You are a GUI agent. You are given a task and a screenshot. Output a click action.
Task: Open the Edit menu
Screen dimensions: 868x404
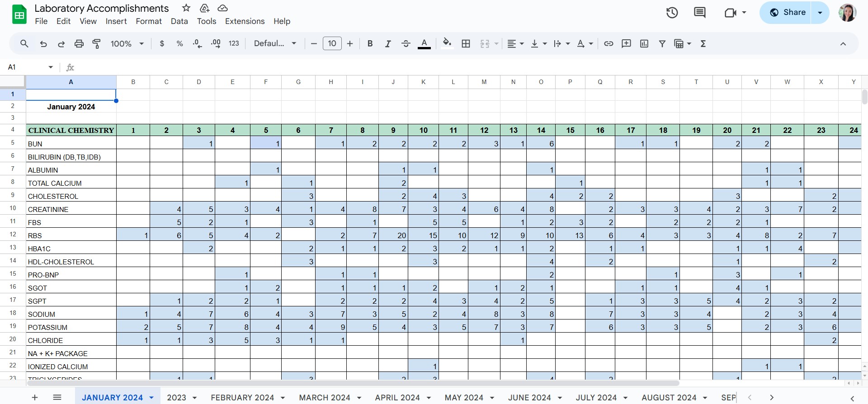(63, 21)
